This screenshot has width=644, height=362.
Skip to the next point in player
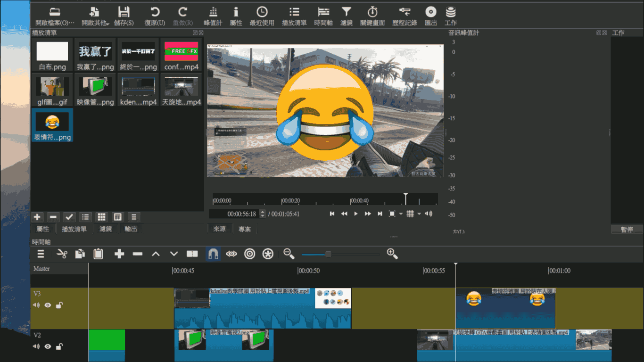coord(380,214)
